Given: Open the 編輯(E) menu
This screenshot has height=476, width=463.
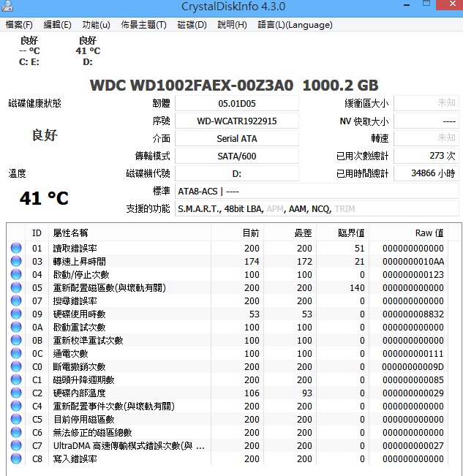Looking at the screenshot, I should pos(57,25).
